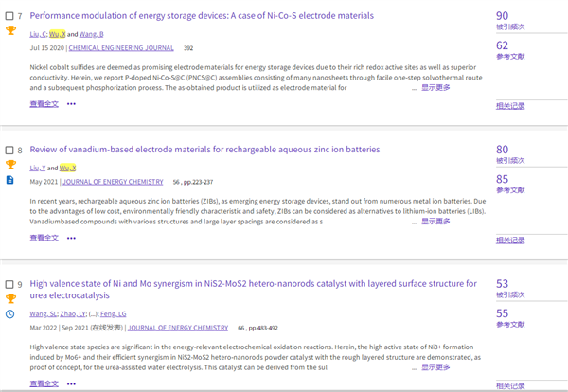This screenshot has width=568, height=392.
Task: Open the three-dot menu for the NiS2-MoS2 article
Action: click(x=71, y=383)
